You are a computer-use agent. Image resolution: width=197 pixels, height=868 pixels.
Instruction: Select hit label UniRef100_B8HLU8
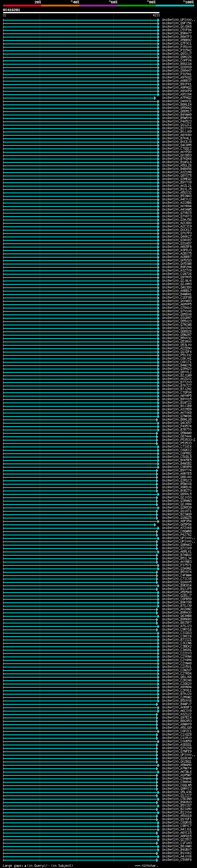(x=177, y=420)
